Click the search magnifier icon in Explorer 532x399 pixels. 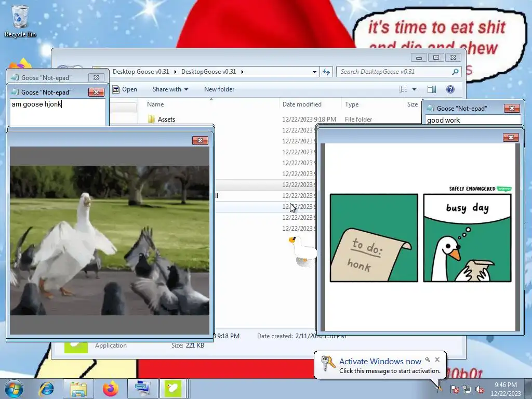455,72
